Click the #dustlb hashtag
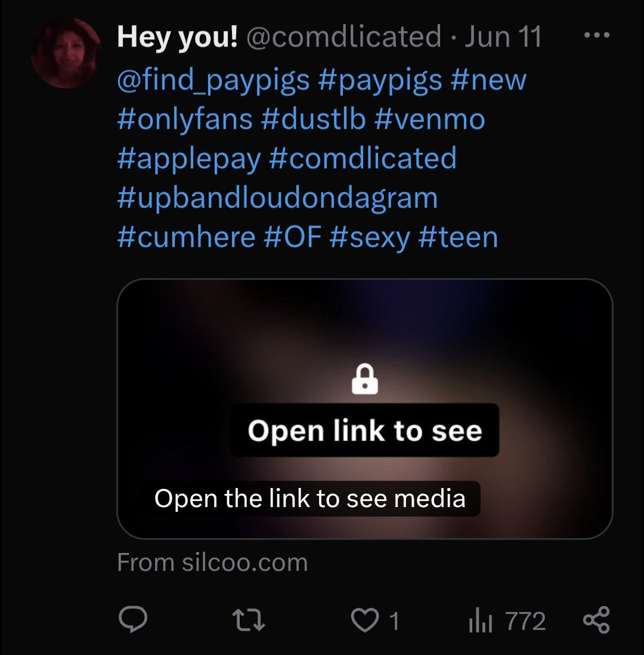Image resolution: width=644 pixels, height=655 pixels. (x=313, y=119)
